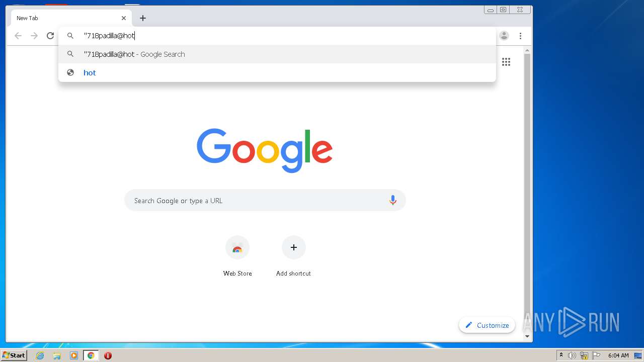The height and width of the screenshot is (362, 644).
Task: Click the network tray icon
Action: coord(584,355)
